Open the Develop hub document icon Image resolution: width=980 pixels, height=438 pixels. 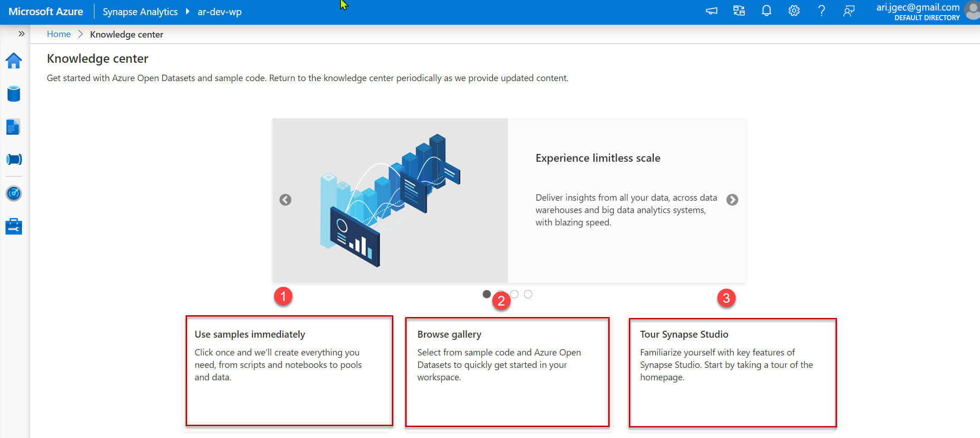[x=13, y=127]
